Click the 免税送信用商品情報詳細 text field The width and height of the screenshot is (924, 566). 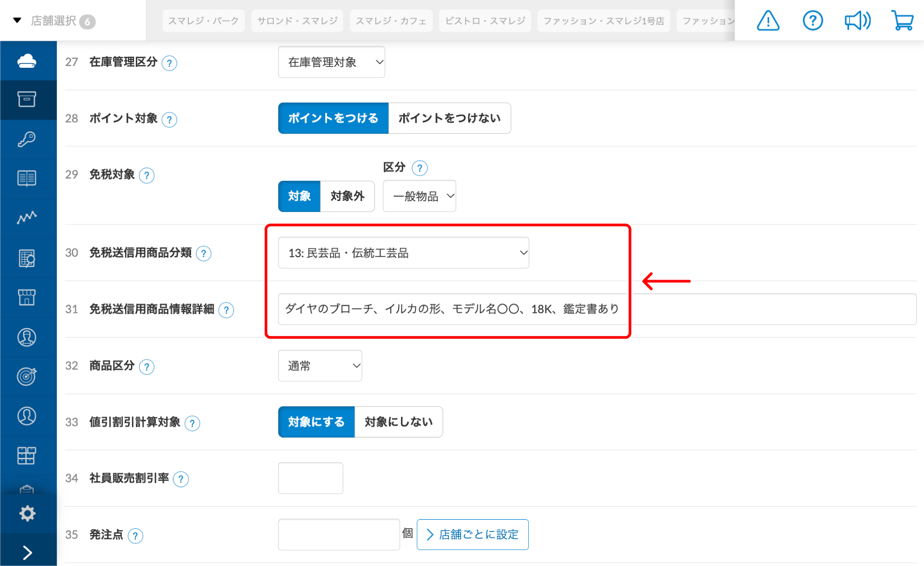(597, 309)
